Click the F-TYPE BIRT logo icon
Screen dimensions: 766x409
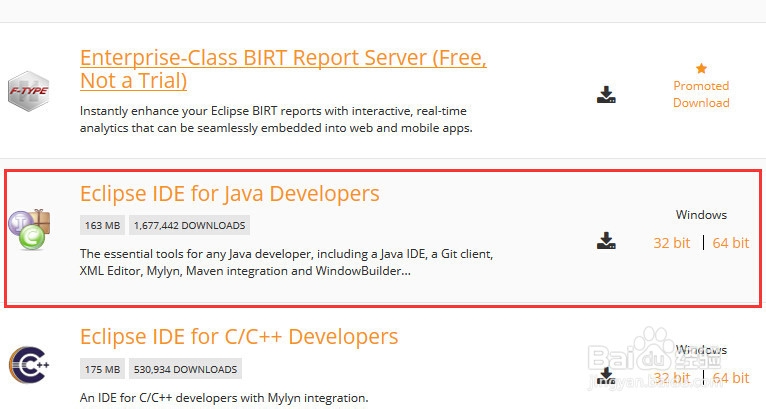click(x=29, y=91)
